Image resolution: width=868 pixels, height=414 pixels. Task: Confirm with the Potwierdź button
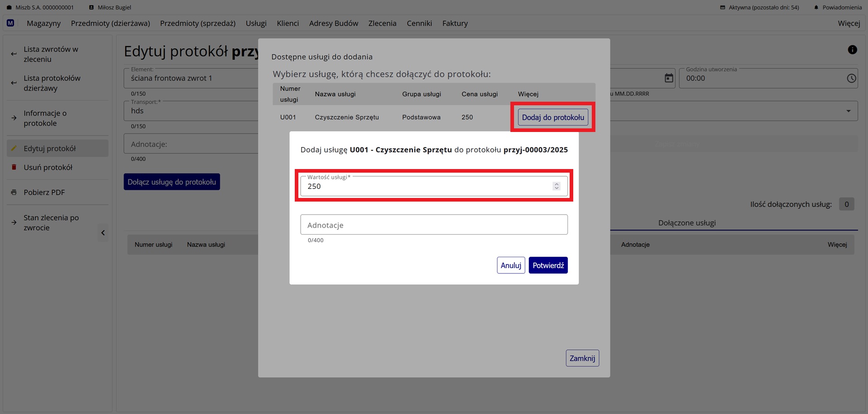tap(548, 265)
